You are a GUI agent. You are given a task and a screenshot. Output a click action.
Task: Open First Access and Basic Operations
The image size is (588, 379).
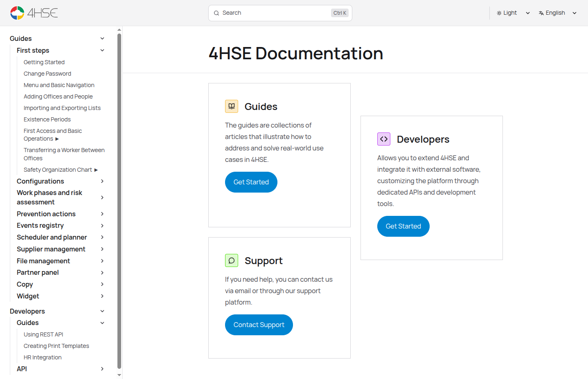pos(53,135)
